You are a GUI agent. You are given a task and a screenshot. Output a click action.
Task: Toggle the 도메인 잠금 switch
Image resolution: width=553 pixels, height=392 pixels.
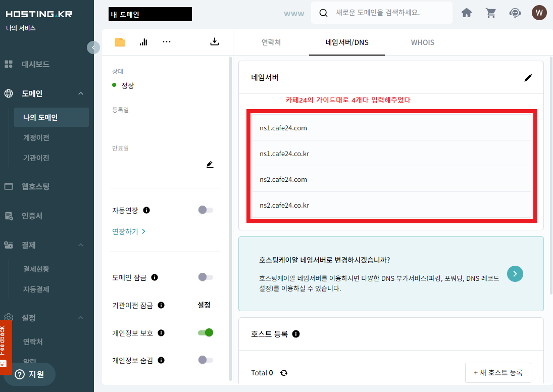click(206, 277)
